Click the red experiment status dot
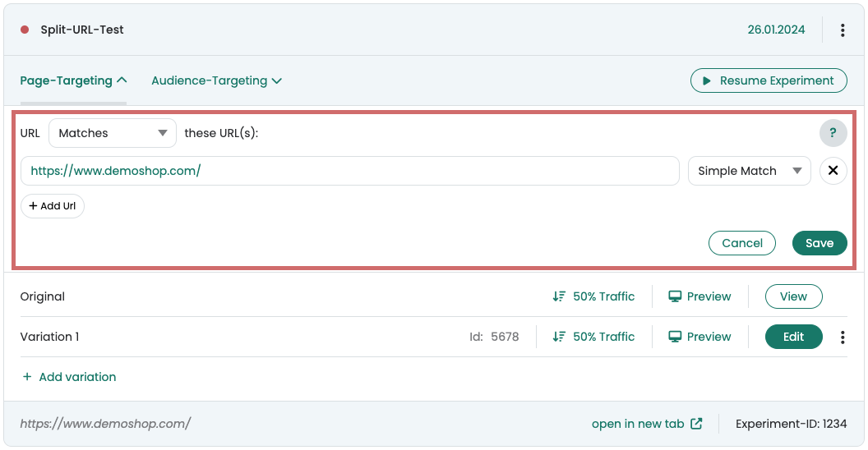This screenshot has height=450, width=868. point(25,30)
